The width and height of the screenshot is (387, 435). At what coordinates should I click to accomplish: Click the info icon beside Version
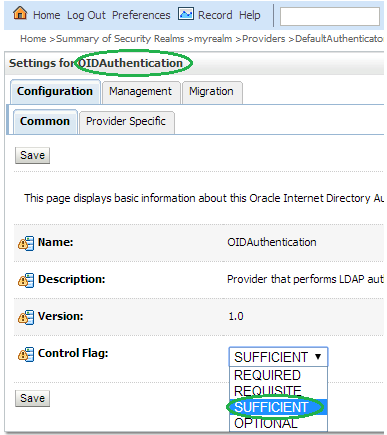pyautogui.click(x=26, y=317)
